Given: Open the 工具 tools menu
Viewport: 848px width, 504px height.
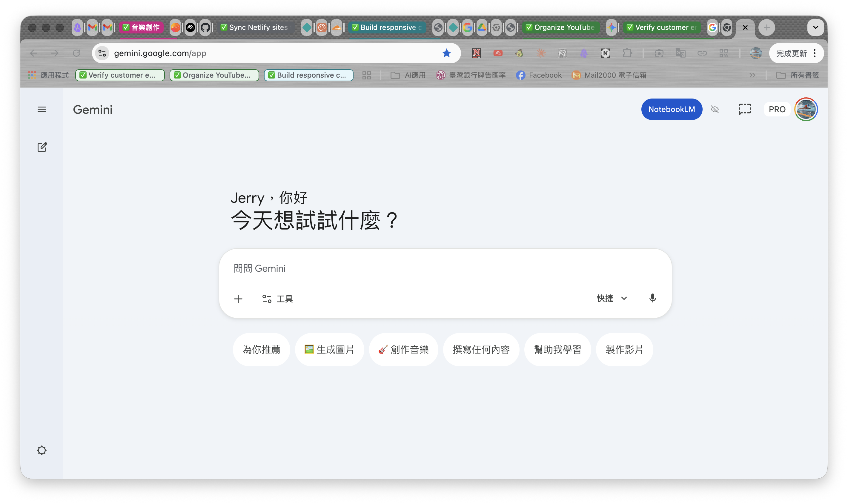Looking at the screenshot, I should pyautogui.click(x=277, y=299).
